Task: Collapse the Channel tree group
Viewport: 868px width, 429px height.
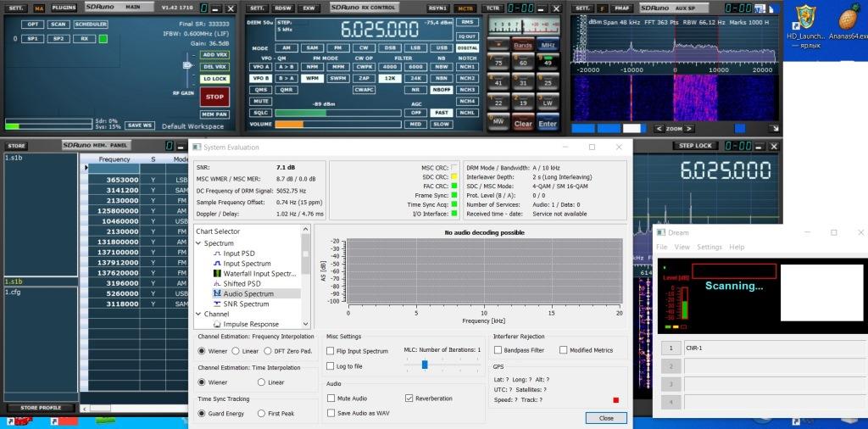Action: pyautogui.click(x=198, y=314)
